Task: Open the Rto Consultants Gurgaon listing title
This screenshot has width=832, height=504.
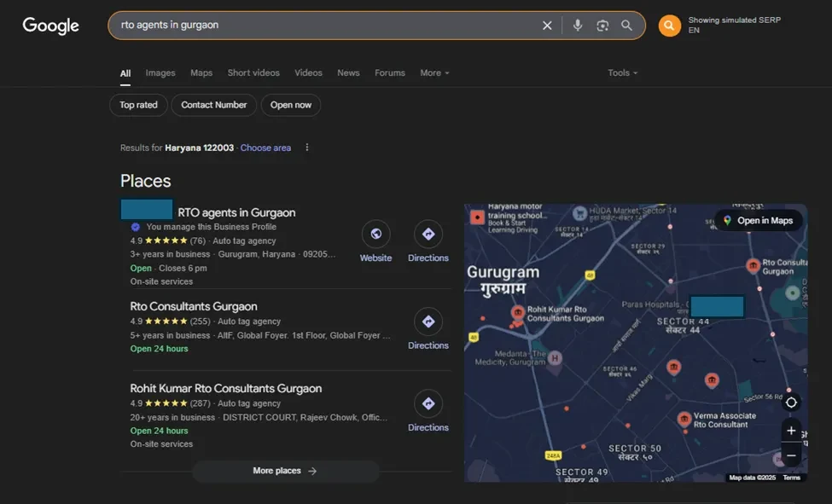Action: 193,307
